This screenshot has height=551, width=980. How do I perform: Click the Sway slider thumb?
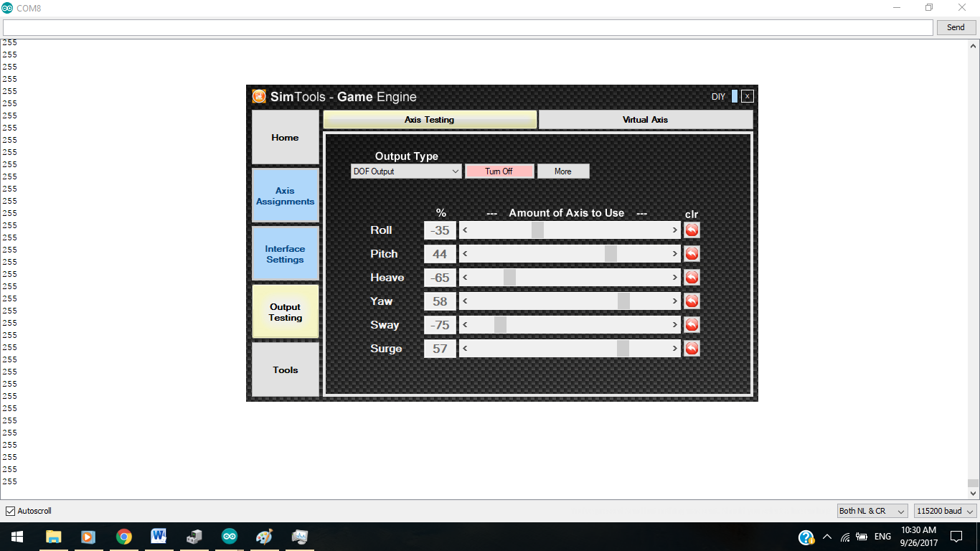[x=500, y=325]
